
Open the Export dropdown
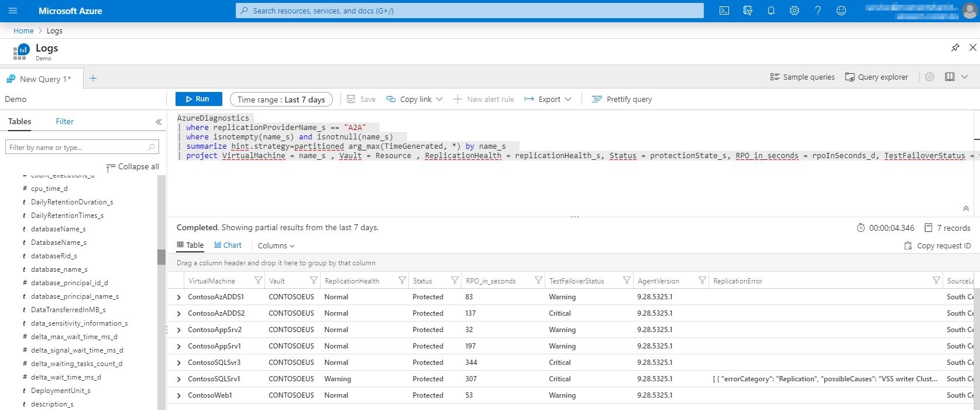click(x=548, y=99)
